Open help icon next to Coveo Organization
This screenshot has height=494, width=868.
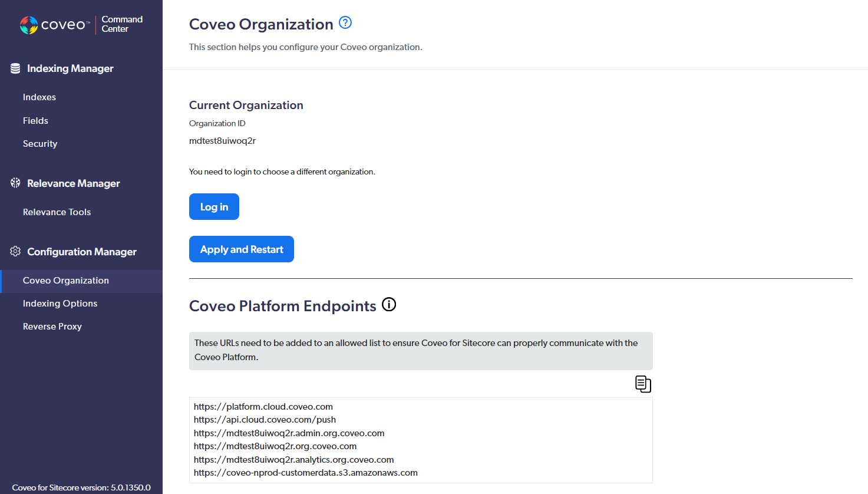tap(345, 22)
